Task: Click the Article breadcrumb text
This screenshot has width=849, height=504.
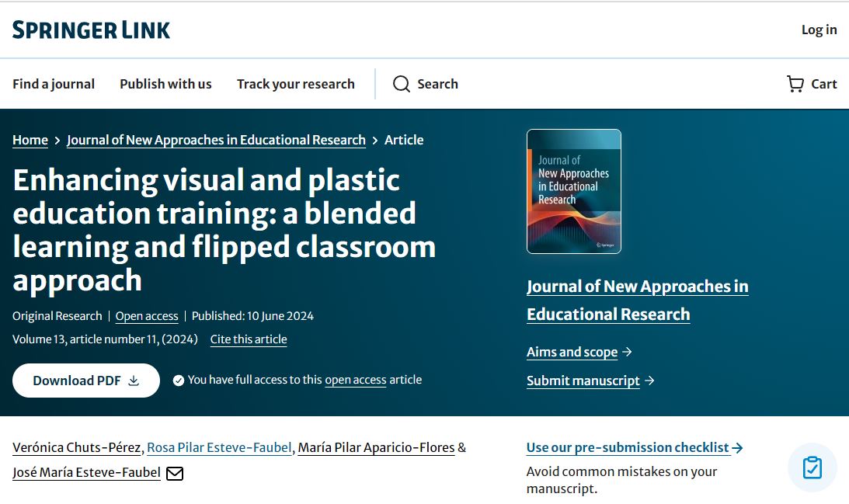Action: tap(404, 141)
